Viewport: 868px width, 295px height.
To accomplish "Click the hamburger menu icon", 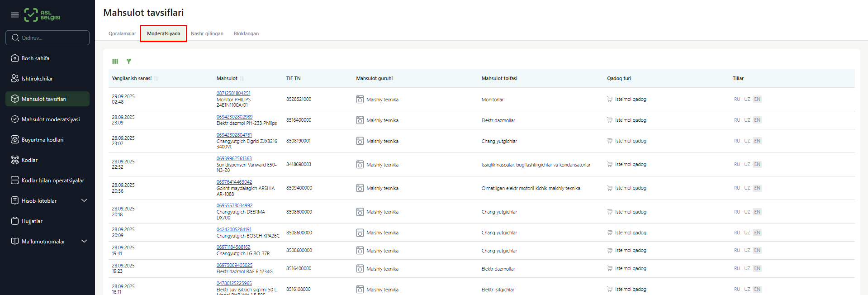I will coord(15,15).
